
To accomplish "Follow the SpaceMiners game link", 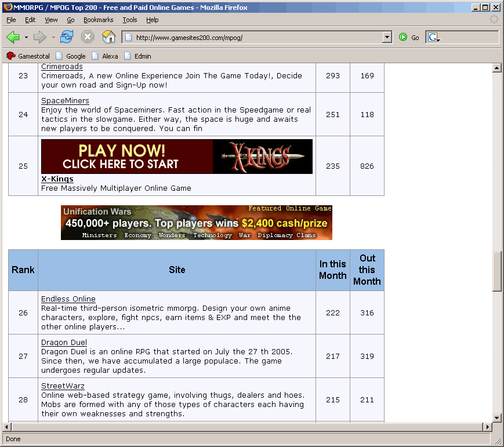I will click(65, 101).
